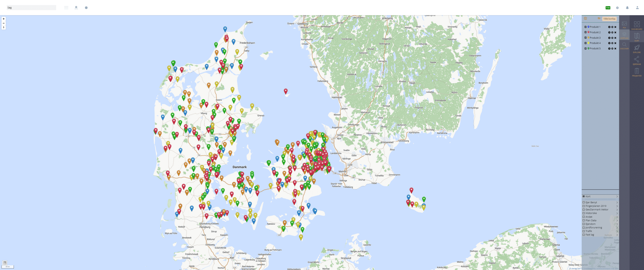Click the Produkt 5 layer name
This screenshot has height=270, width=644.
[x=595, y=49]
